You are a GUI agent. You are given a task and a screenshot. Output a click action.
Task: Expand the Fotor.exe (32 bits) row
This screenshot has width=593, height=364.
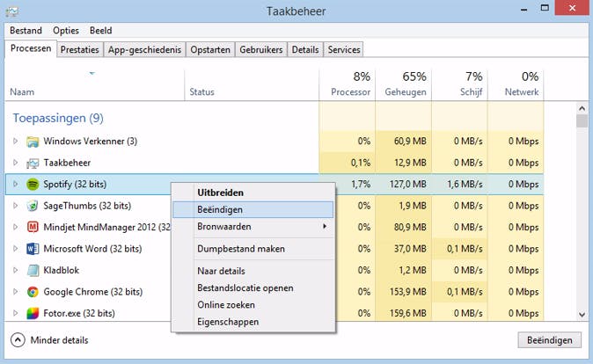pos(15,313)
